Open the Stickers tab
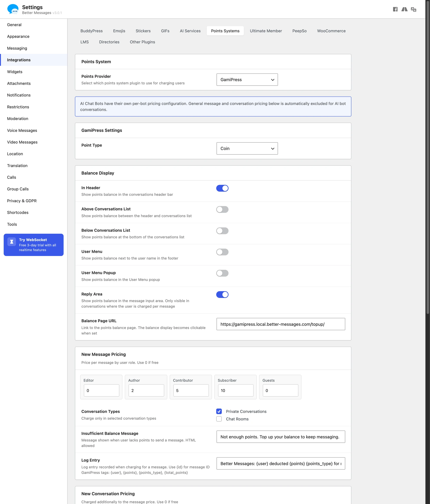The height and width of the screenshot is (504, 430). point(143,31)
